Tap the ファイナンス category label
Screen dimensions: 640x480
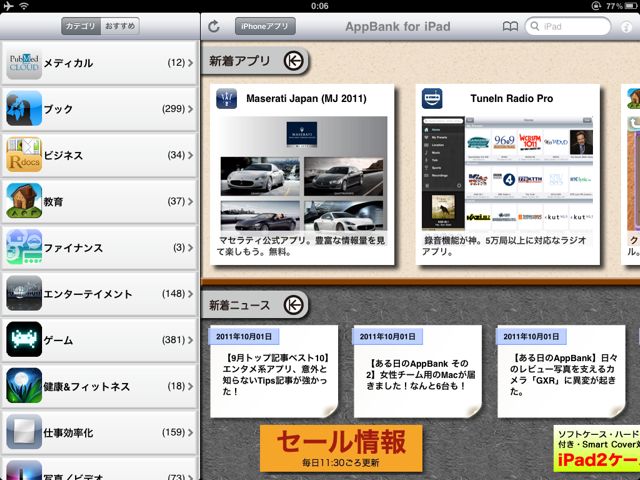point(73,248)
